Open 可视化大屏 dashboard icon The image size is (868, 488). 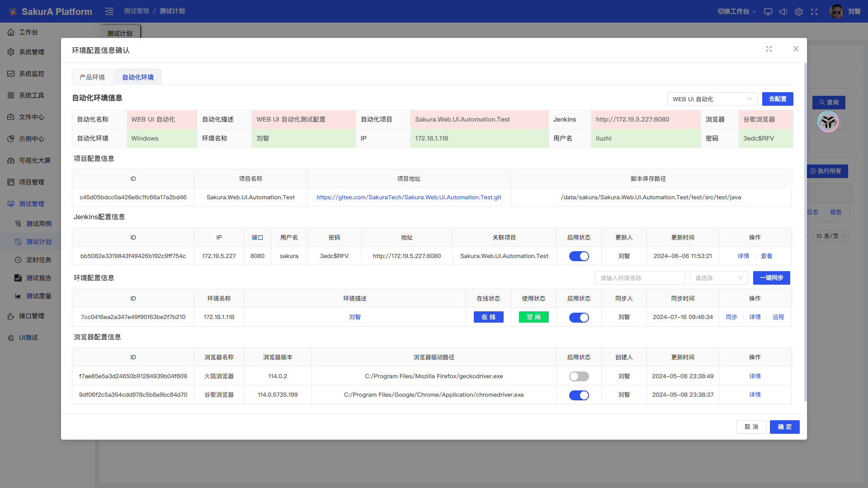point(11,160)
